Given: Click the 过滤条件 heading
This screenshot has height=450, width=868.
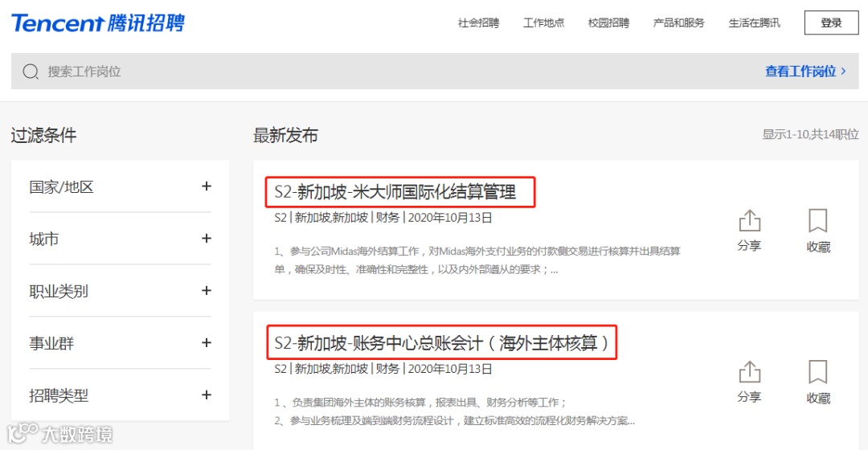Looking at the screenshot, I should click(x=43, y=135).
